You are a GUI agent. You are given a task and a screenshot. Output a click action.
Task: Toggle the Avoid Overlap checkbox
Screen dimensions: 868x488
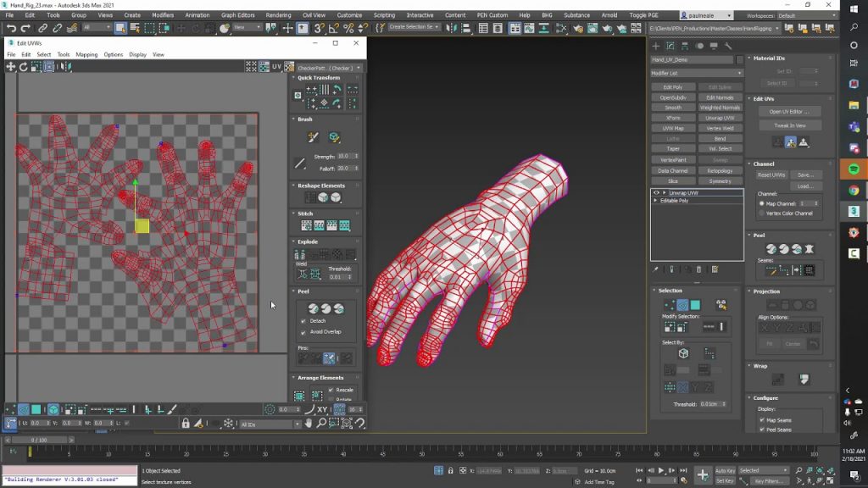[x=303, y=332]
